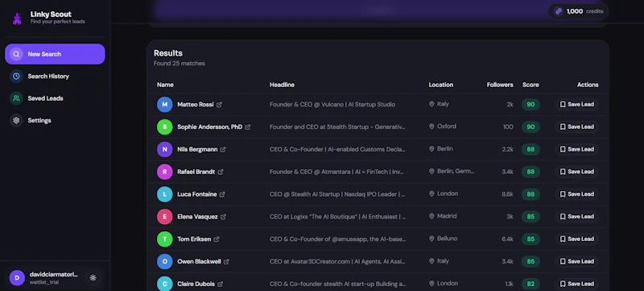Click Owen Blackwell's blue O avatar
Screen dimensions: 644x291
pyautogui.click(x=165, y=261)
